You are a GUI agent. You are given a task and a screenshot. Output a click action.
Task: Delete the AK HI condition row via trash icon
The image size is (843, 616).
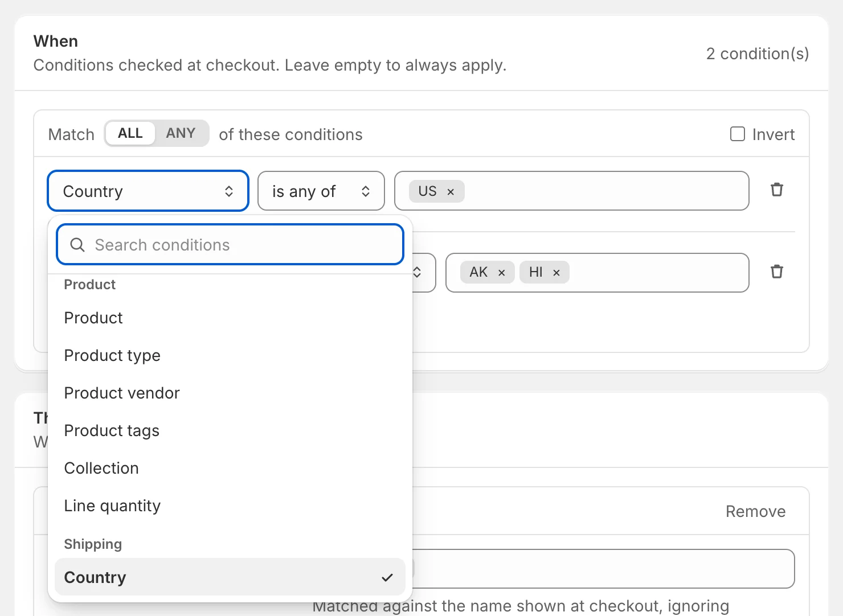pos(777,272)
